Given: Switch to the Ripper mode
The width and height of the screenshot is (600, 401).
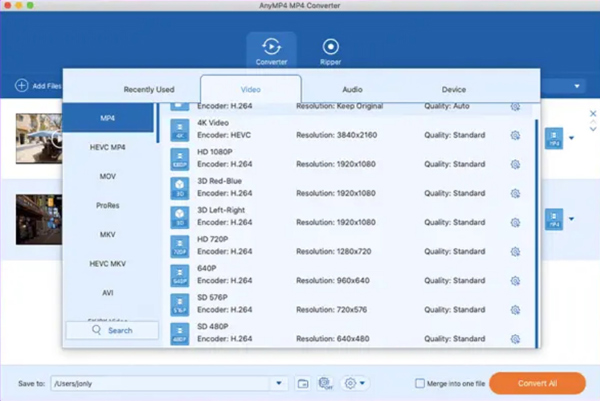Looking at the screenshot, I should pos(330,51).
